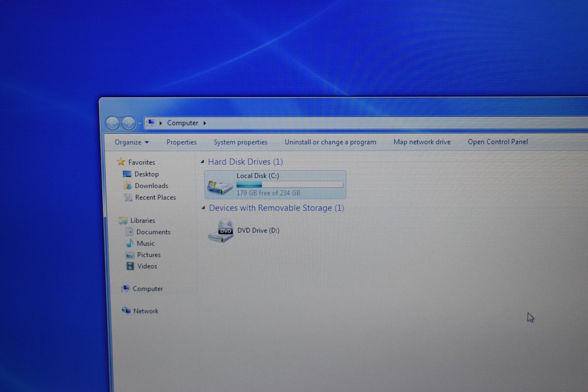Select the DVD Drive (D:) label

tap(258, 230)
